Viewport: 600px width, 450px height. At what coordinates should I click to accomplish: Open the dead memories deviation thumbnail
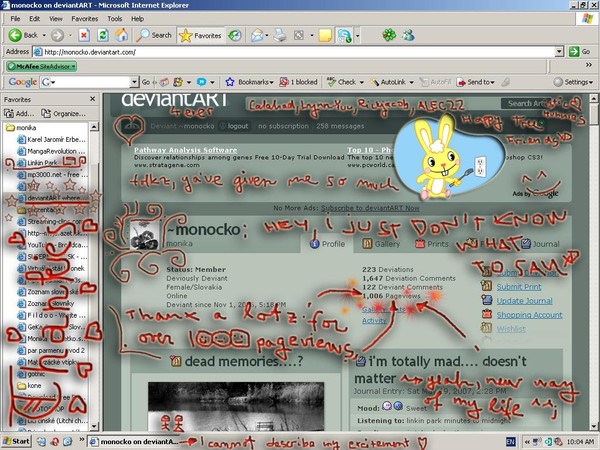click(x=236, y=406)
